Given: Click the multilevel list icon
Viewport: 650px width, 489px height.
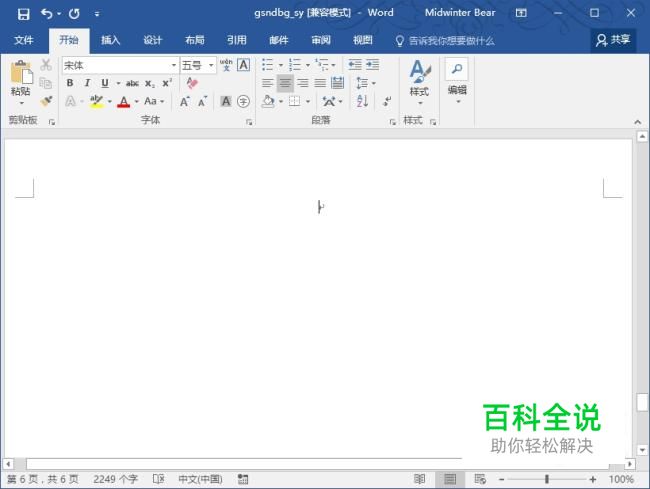Looking at the screenshot, I should (321, 65).
